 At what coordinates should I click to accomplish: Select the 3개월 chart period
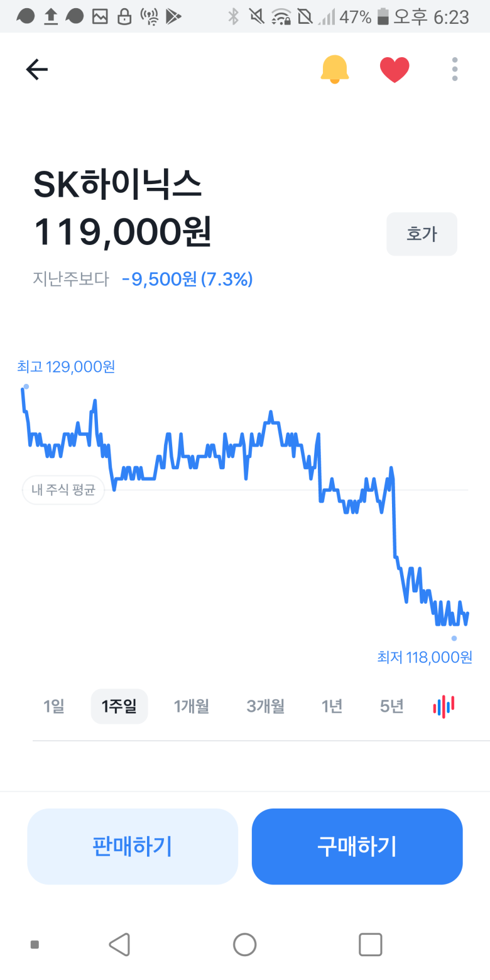[266, 707]
